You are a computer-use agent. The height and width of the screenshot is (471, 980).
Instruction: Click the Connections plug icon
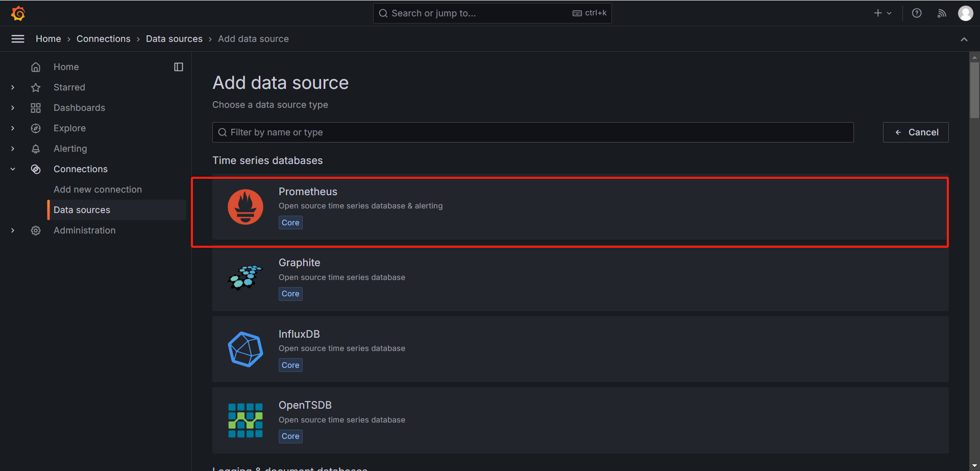tap(36, 169)
